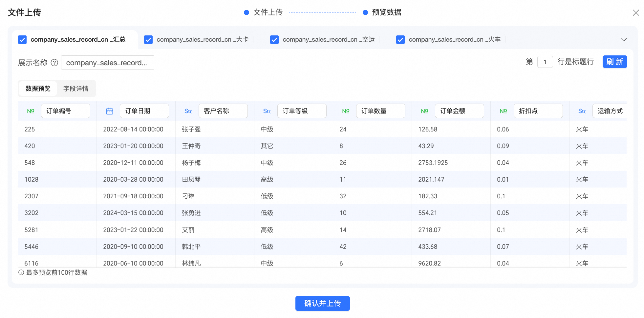Image resolution: width=644 pixels, height=318 pixels.
Task: Uncheck the company_sales_record_cn _汇总 checkbox
Action: pos(22,40)
